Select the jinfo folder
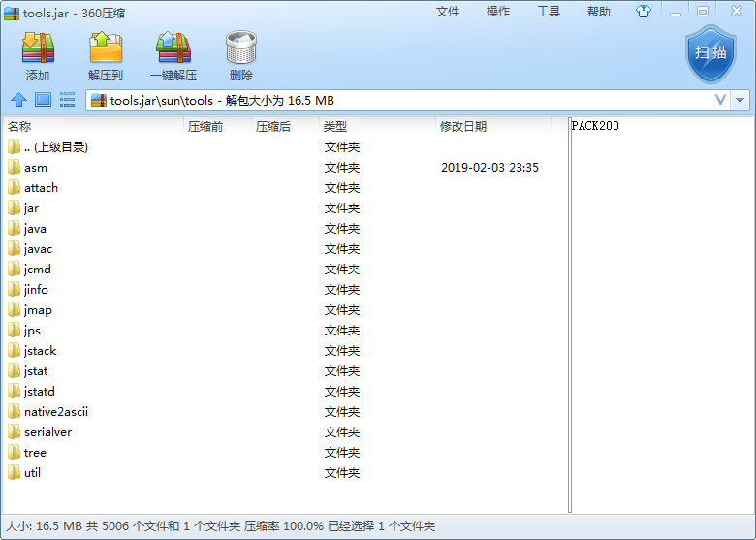 tap(284, 289)
